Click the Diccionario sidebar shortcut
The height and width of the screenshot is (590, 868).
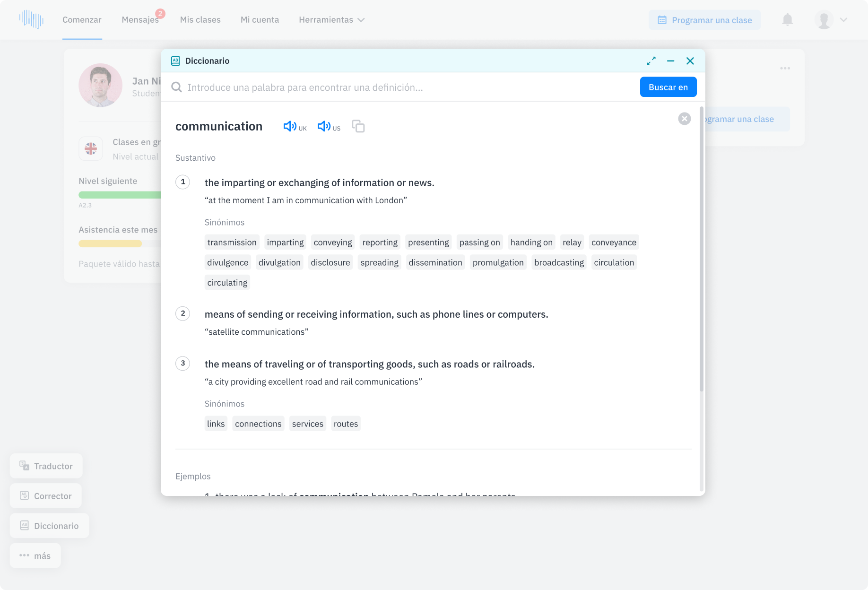[50, 526]
